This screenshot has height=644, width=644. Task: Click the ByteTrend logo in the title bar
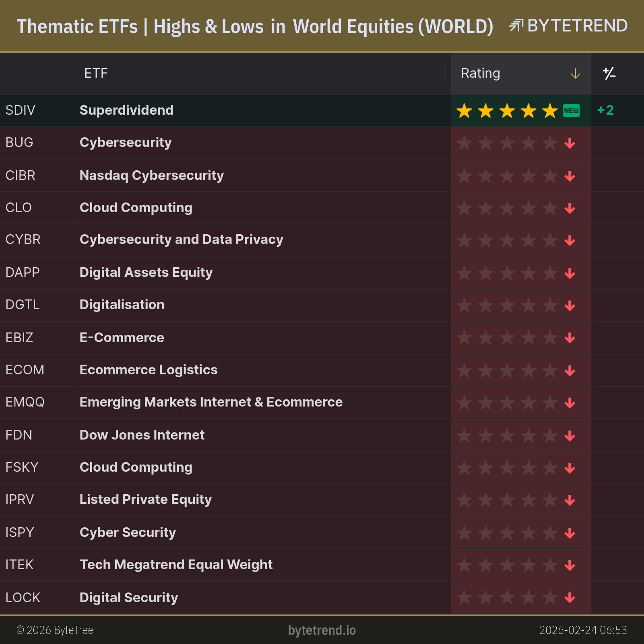click(x=568, y=26)
